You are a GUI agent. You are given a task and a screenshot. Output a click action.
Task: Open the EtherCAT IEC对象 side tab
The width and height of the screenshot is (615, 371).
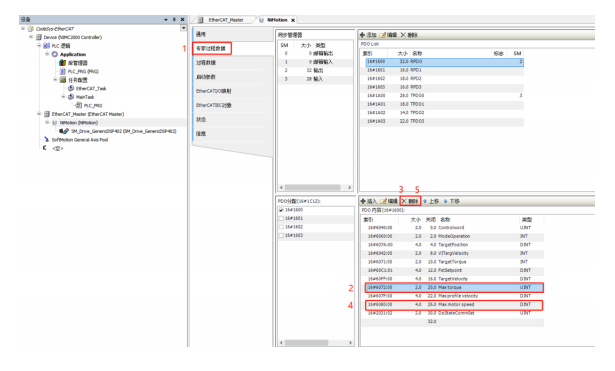coord(232,105)
